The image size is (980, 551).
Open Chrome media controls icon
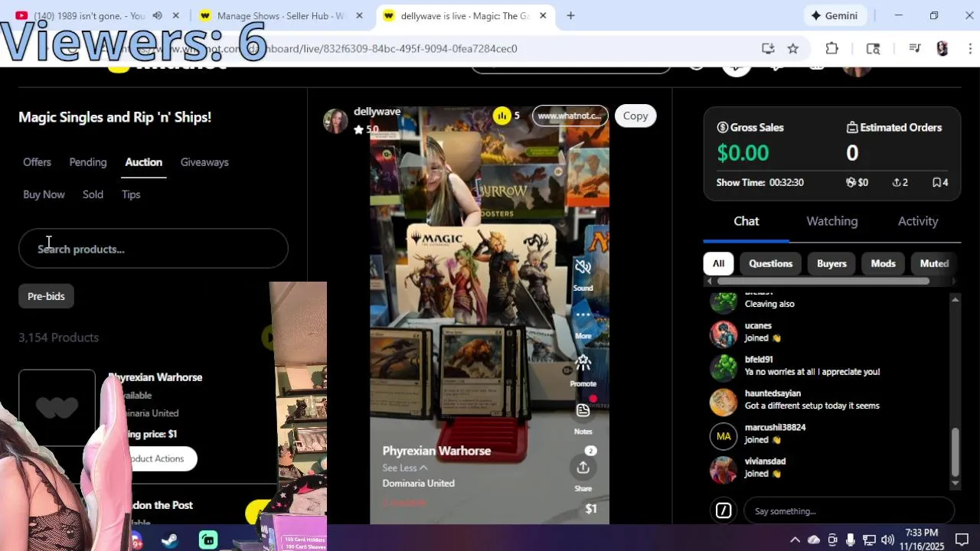(x=914, y=48)
